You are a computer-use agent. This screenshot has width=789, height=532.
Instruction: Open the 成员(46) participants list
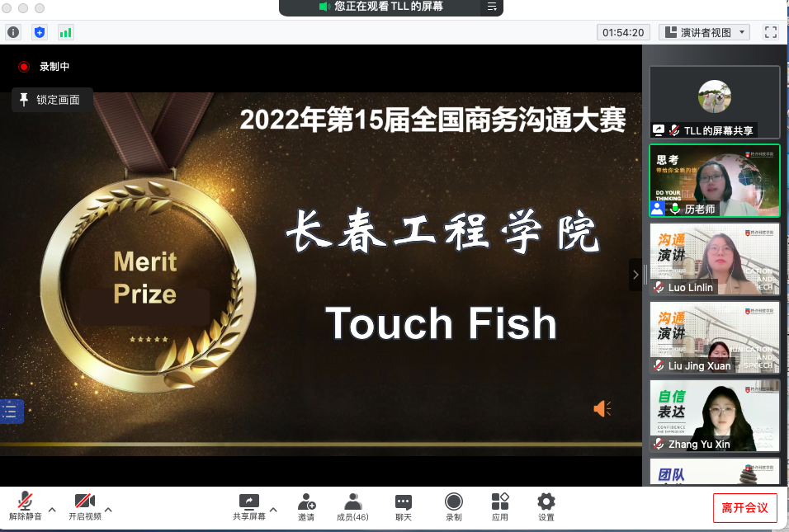point(352,506)
